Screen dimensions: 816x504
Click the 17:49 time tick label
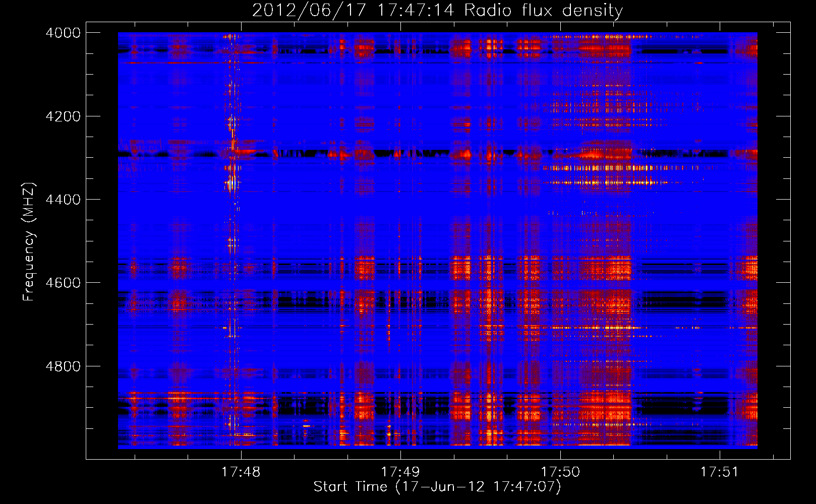point(400,472)
